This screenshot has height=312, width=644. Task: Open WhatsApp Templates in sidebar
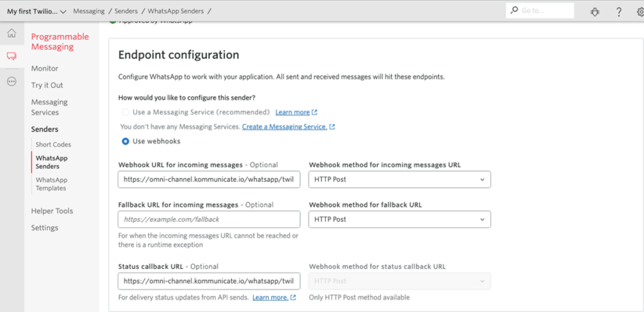pyautogui.click(x=52, y=184)
